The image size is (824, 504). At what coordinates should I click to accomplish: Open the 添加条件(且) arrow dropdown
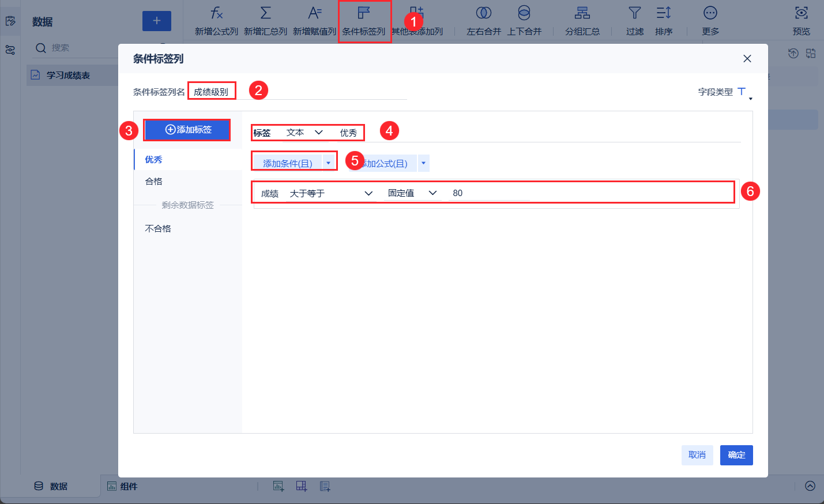click(x=329, y=163)
